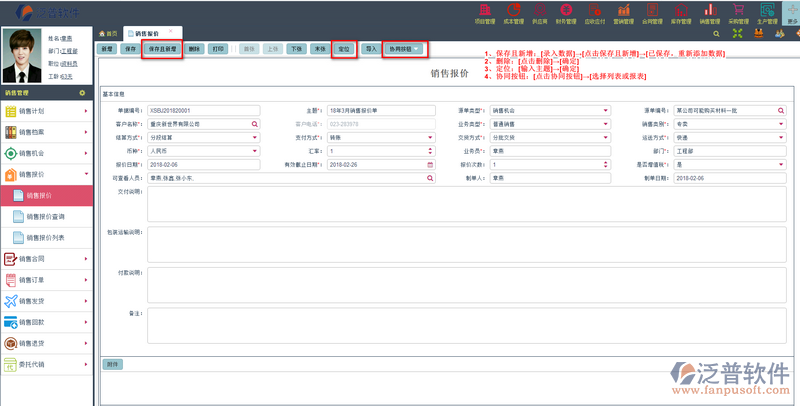Screen dimensions: 800x406
Task: Open 供应商 module icon
Action: pos(540,10)
